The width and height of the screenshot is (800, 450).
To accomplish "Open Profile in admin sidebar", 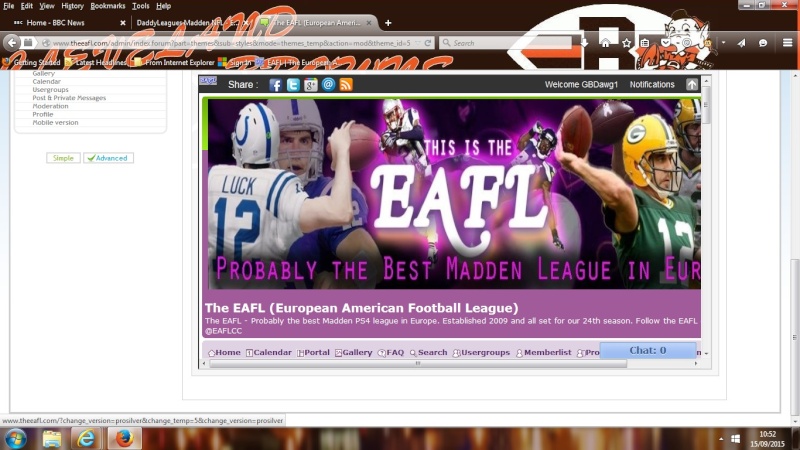I will (x=42, y=114).
